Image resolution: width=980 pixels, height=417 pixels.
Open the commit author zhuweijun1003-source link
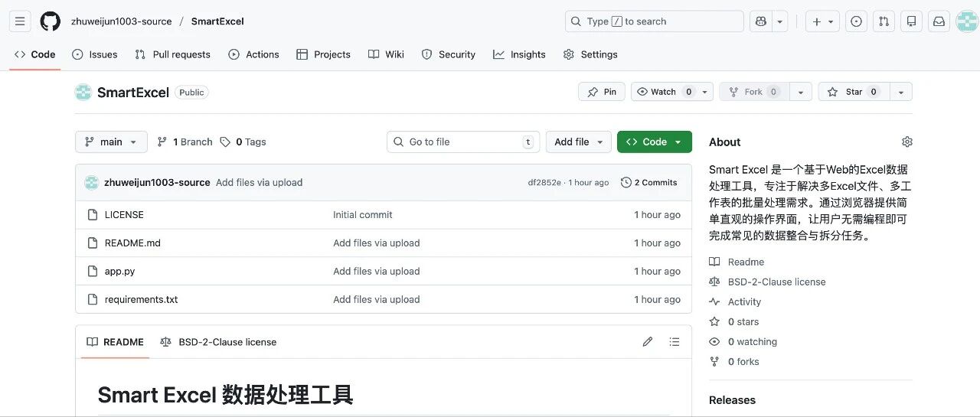(157, 182)
